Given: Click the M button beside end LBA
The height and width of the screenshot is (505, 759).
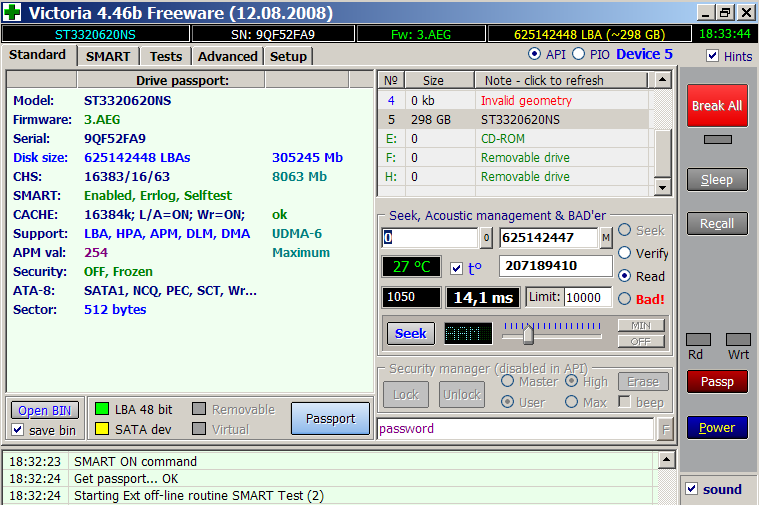Looking at the screenshot, I should [x=606, y=238].
